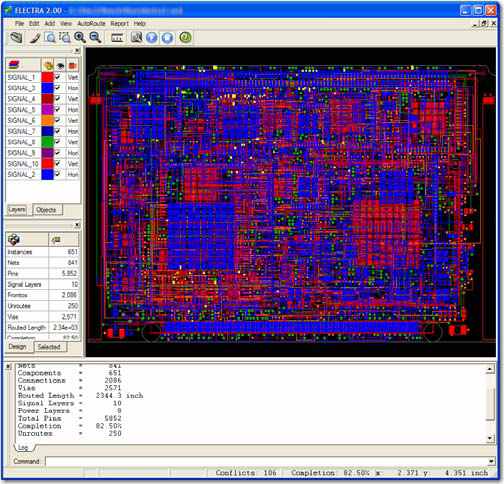The width and height of the screenshot is (504, 484).
Task: Open the Edit menu
Action: pos(34,23)
